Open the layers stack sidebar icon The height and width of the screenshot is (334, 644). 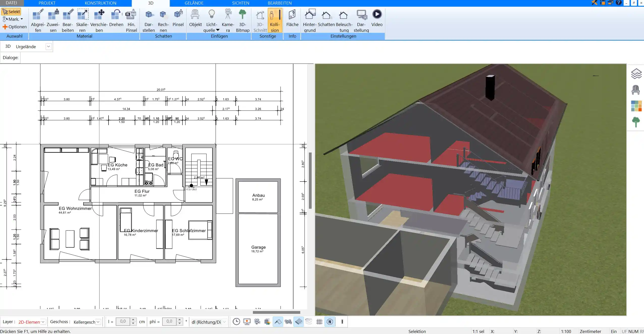click(x=636, y=74)
